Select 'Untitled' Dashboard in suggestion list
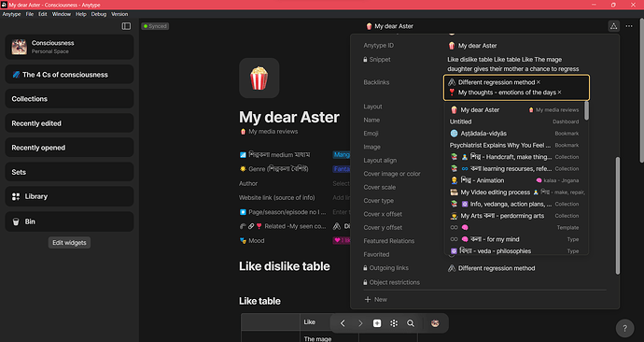644x342 pixels. (514, 121)
